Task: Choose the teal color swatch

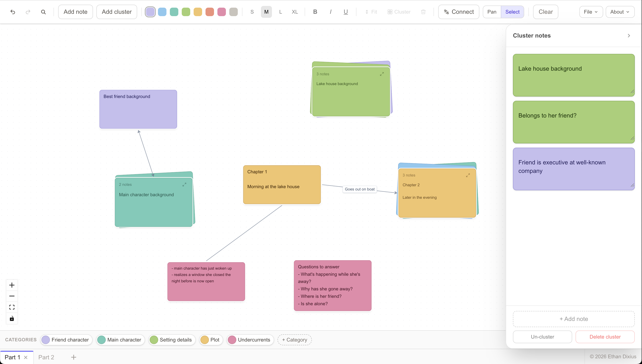Action: 174,12
